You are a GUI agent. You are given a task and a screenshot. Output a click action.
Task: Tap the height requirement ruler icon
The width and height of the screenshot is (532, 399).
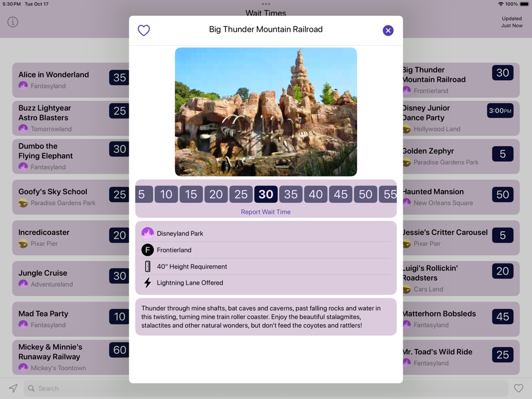(147, 267)
